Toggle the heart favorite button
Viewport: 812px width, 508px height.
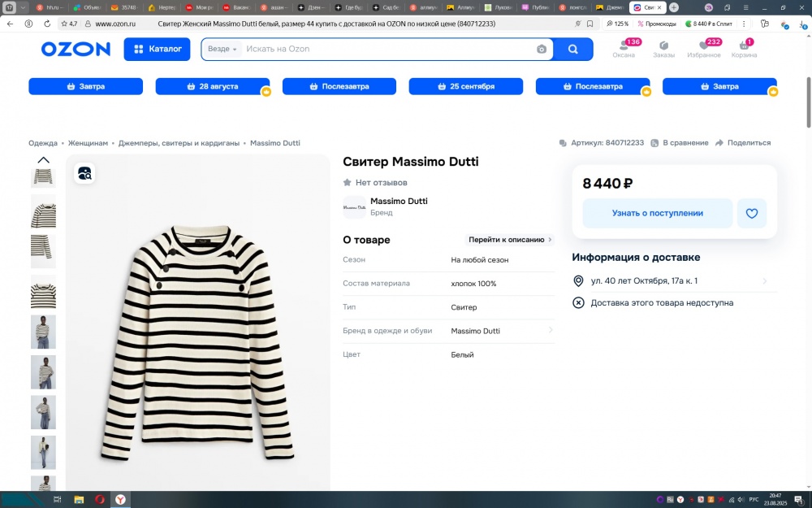(x=751, y=213)
